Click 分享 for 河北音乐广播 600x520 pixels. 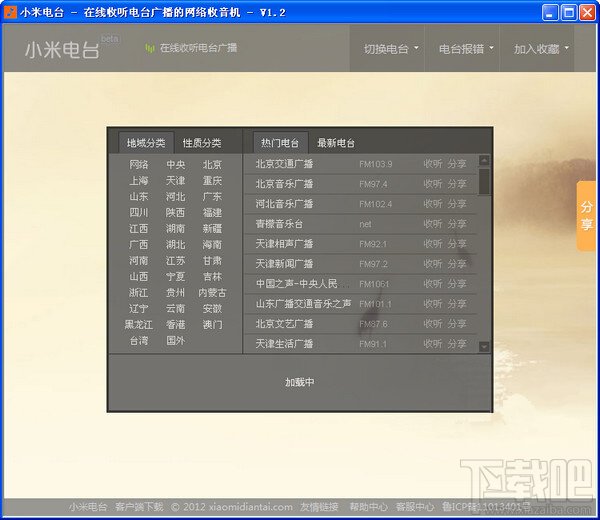tap(457, 204)
